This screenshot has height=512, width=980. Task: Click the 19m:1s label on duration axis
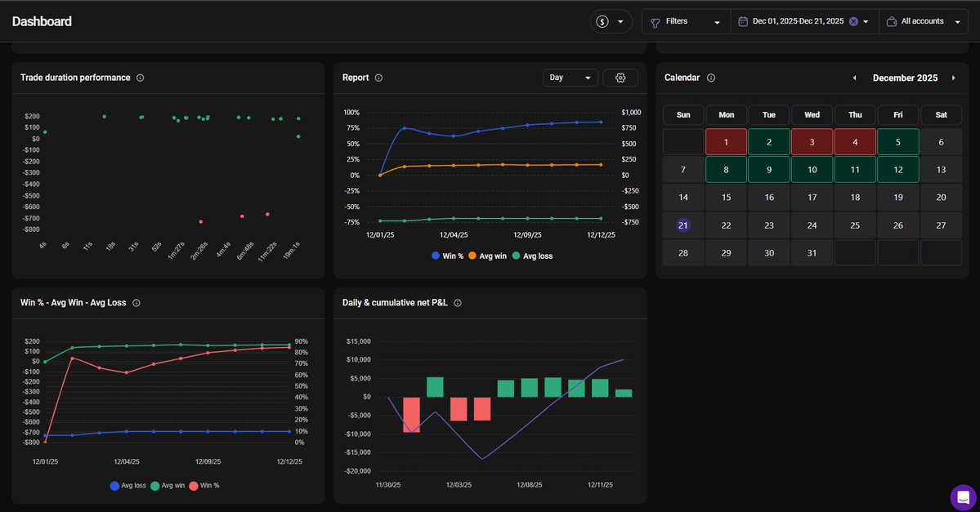tap(293, 251)
